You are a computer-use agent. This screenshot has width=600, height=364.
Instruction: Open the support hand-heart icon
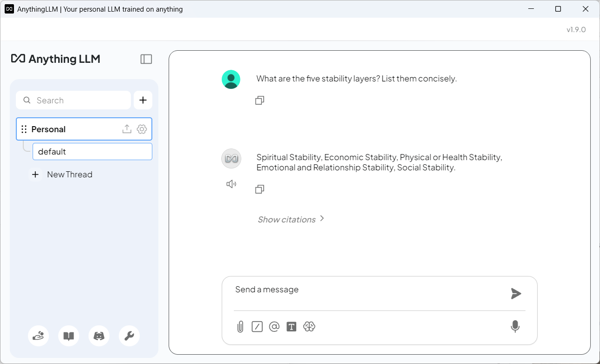tap(39, 336)
